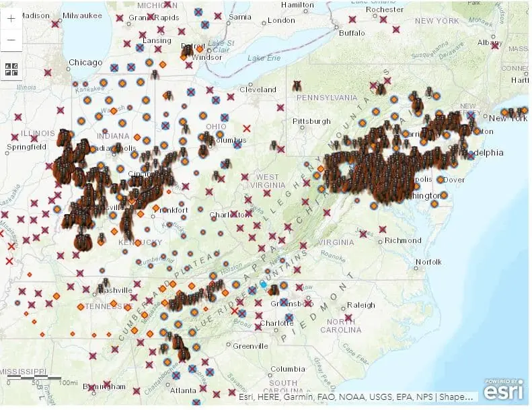Click the cicada marker north of Pittsburgh
This screenshot has height=410, width=532.
(x=297, y=86)
